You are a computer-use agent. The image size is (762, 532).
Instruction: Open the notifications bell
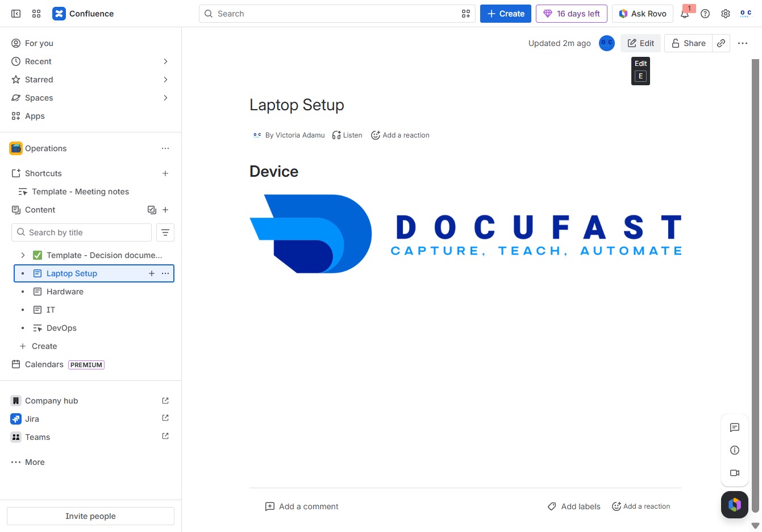[685, 14]
